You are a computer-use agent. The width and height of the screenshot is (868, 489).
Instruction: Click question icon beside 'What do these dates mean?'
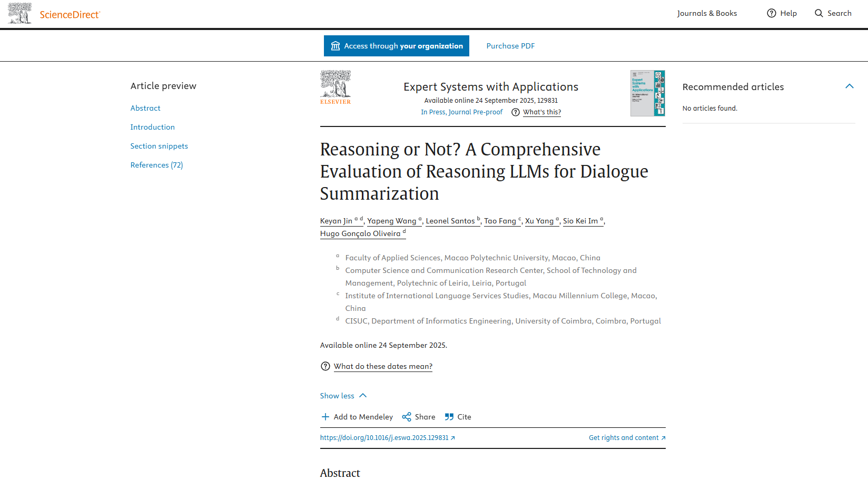click(x=325, y=366)
